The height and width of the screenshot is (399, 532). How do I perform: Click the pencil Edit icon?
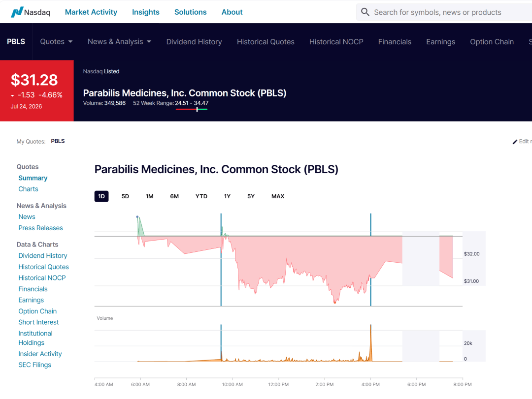tap(515, 142)
